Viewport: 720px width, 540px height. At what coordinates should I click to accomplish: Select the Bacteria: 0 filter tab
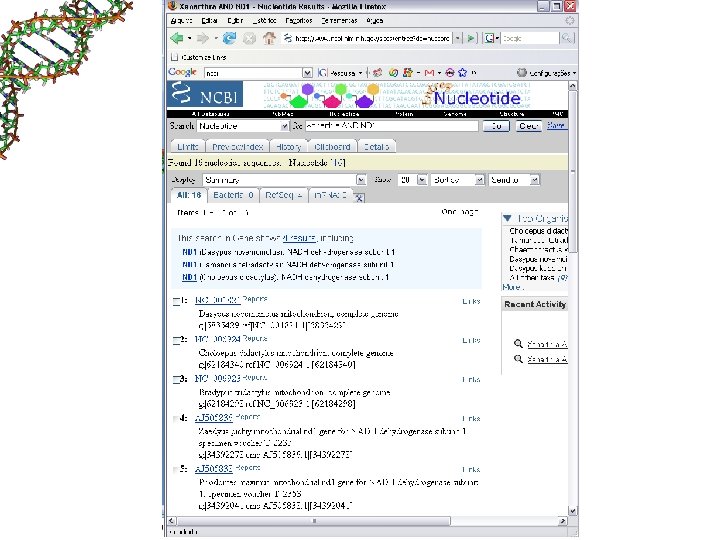click(x=233, y=195)
